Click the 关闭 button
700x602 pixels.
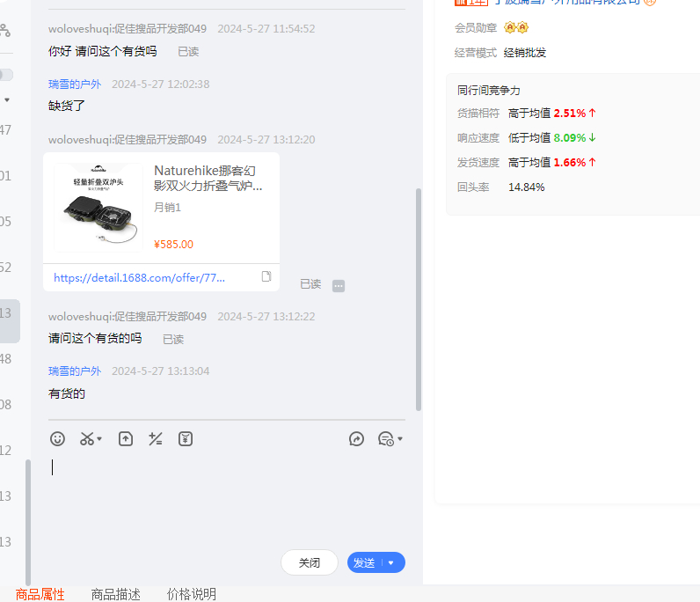[310, 563]
